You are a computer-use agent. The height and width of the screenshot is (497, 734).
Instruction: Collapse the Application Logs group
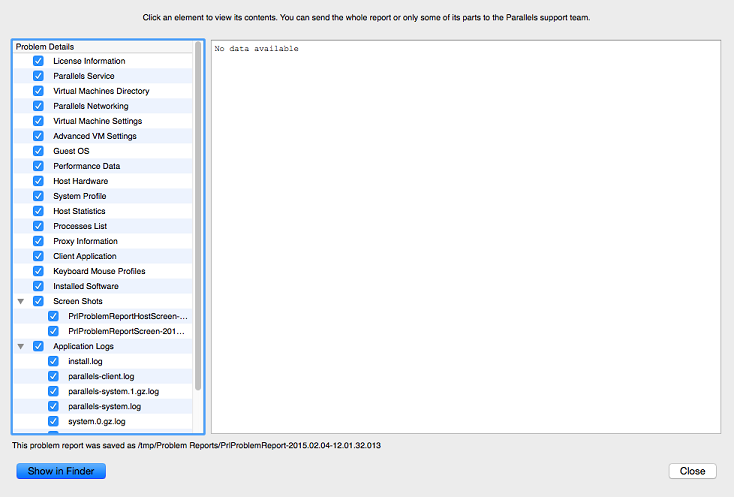pos(21,346)
